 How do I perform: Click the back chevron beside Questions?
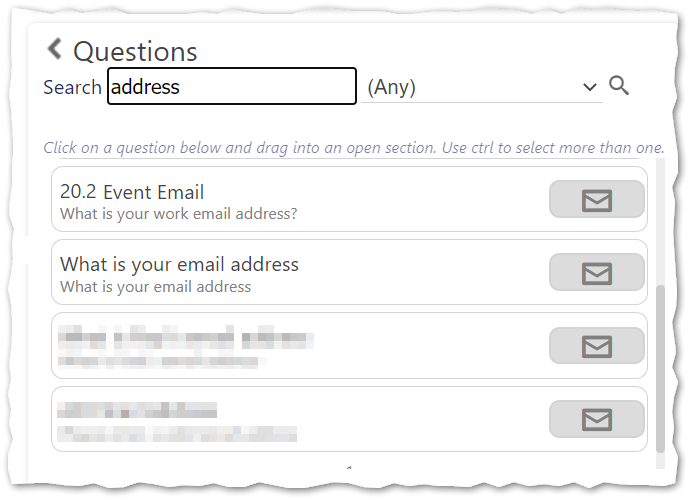(55, 49)
